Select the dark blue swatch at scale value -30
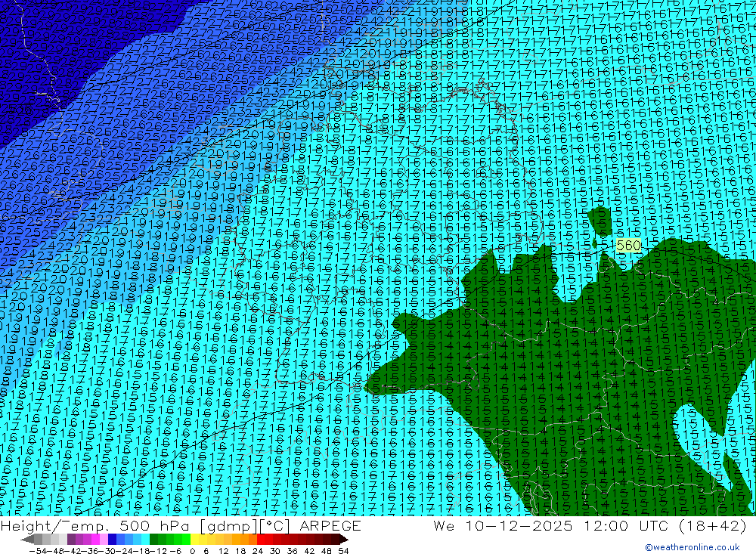Image resolution: width=756 pixels, height=554 pixels. [112, 540]
